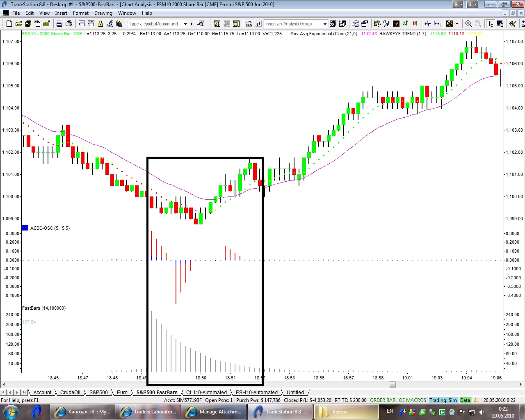This screenshot has width=525, height=420.
Task: Select the green OHLC bar chart type icon
Action: coord(405,23)
